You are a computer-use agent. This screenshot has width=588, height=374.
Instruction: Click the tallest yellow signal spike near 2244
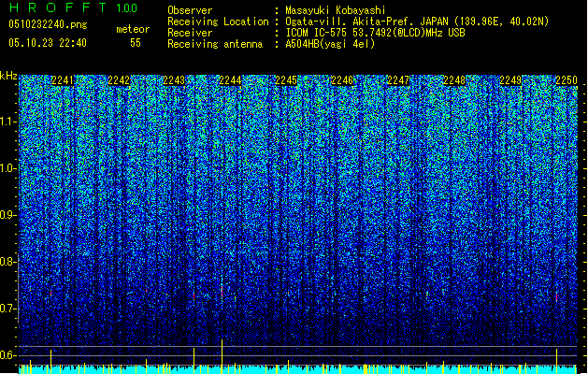click(222, 356)
